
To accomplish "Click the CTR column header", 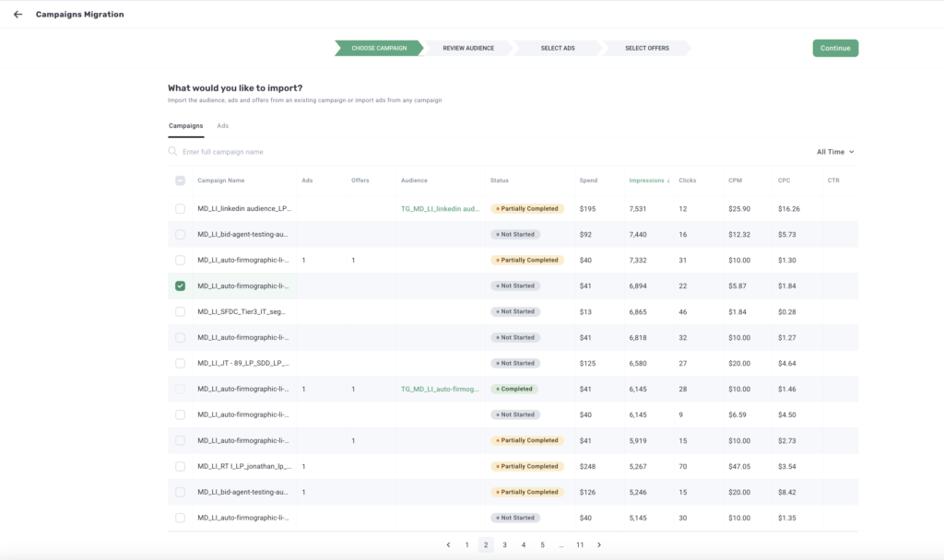I will (833, 181).
